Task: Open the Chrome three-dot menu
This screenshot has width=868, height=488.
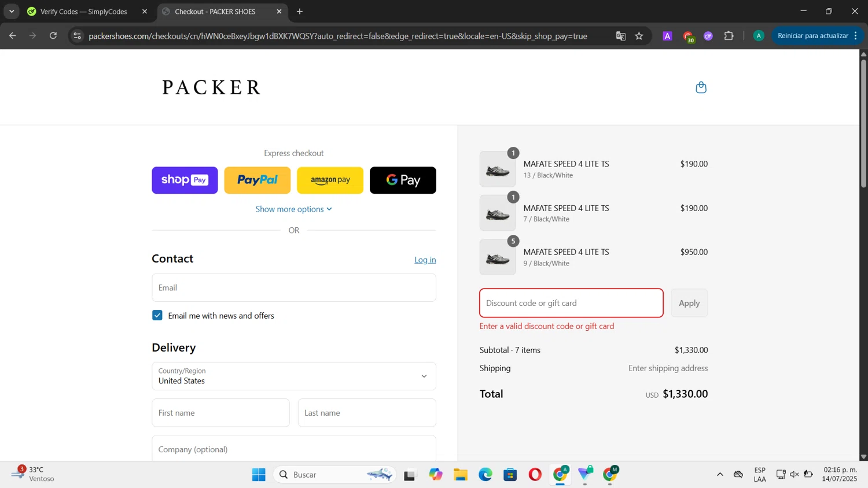Action: tap(856, 36)
